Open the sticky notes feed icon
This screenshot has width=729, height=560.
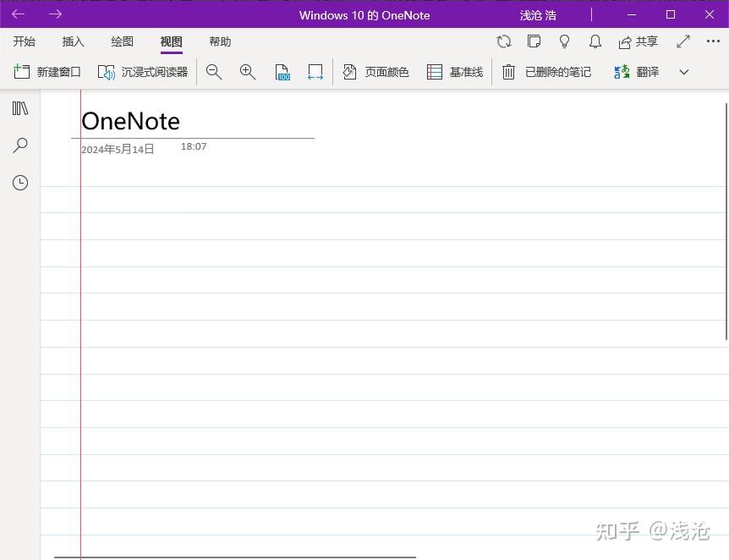pyautogui.click(x=534, y=41)
